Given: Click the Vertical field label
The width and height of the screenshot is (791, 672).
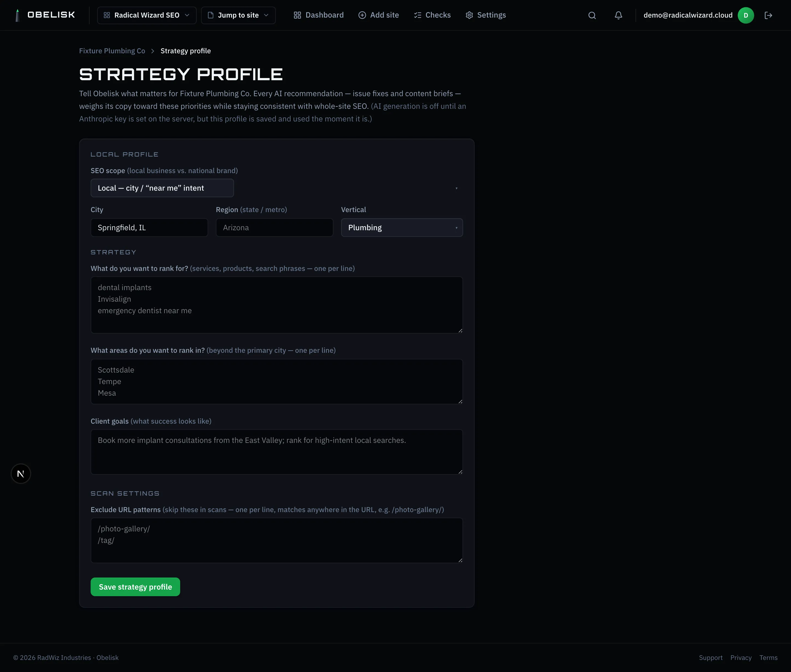Looking at the screenshot, I should coord(353,210).
